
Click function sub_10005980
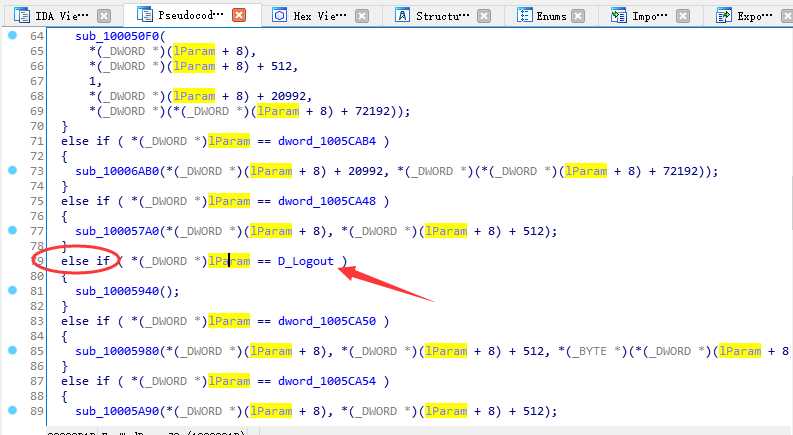tap(117, 351)
